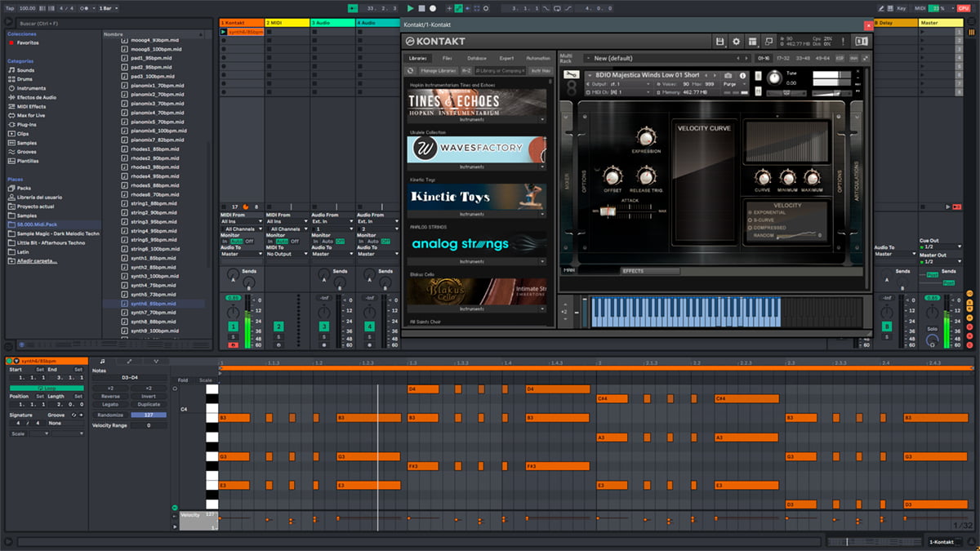Viewport: 980px width, 551px height.
Task: Open Kontakt's save (floppy disk) menu
Action: pyautogui.click(x=719, y=41)
